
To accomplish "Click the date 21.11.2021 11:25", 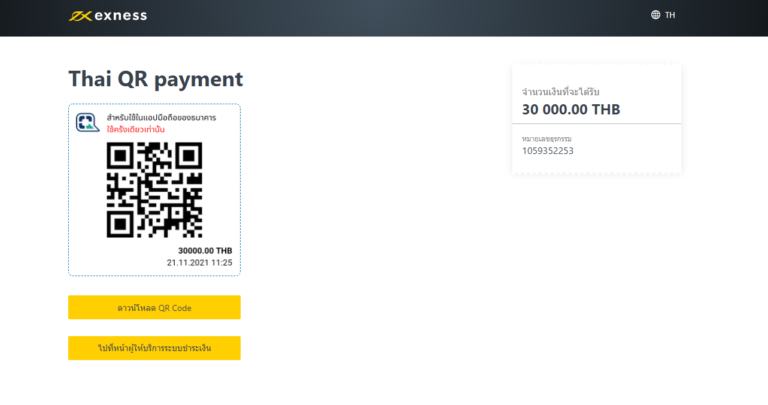I will 199,263.
